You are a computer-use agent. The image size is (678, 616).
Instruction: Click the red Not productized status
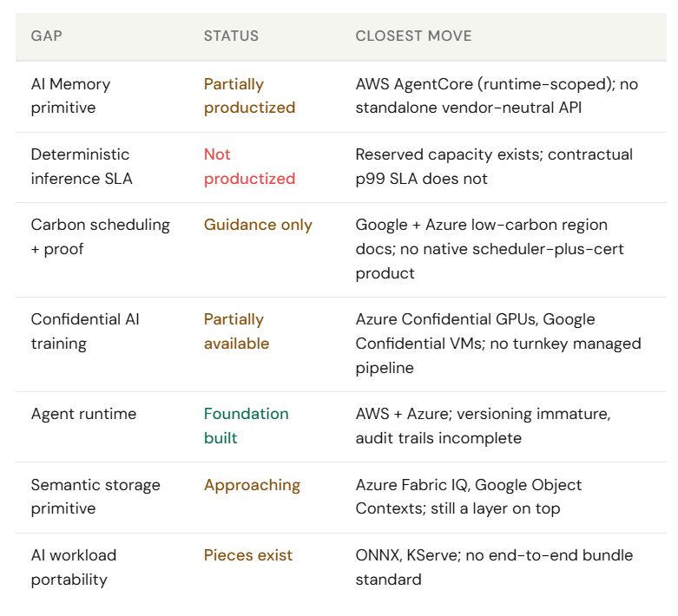(249, 167)
